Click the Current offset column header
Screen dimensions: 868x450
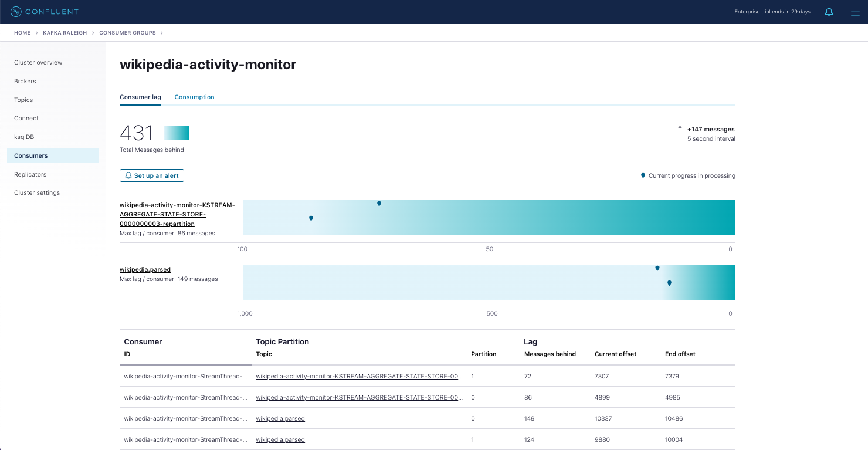615,354
